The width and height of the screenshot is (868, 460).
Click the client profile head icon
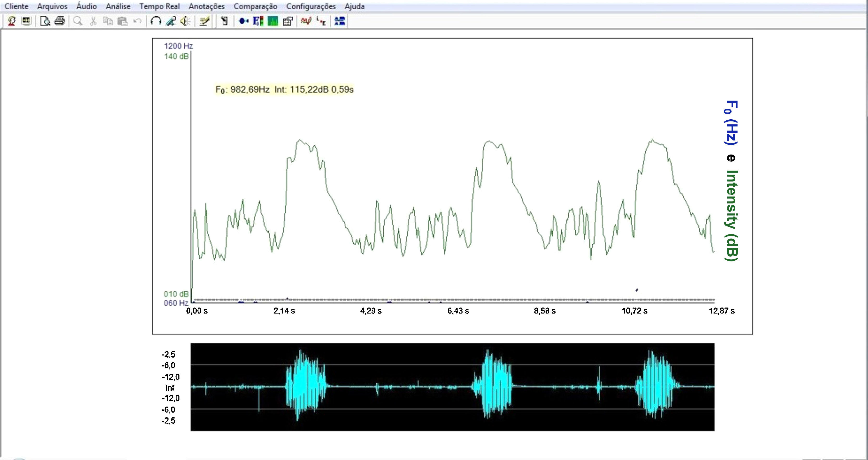[12, 21]
